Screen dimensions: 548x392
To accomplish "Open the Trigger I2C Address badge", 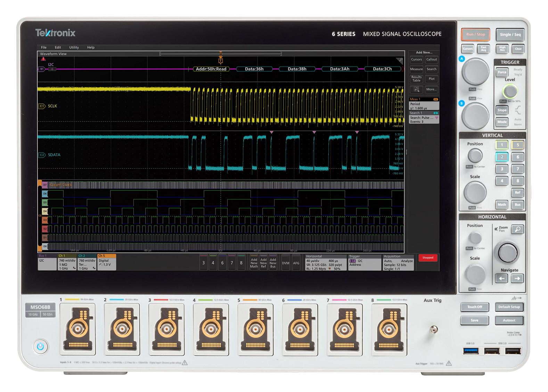I will click(365, 262).
